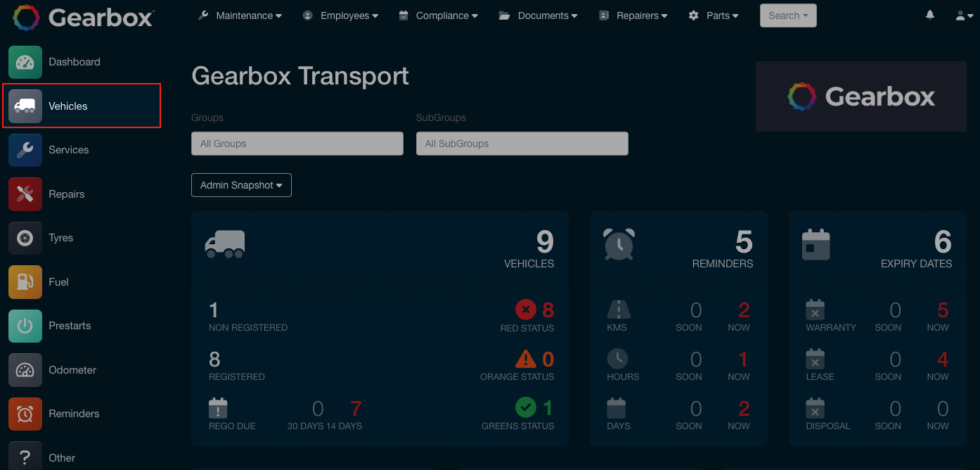Open the Repairers dropdown menu
The image size is (980, 470).
[x=633, y=15]
